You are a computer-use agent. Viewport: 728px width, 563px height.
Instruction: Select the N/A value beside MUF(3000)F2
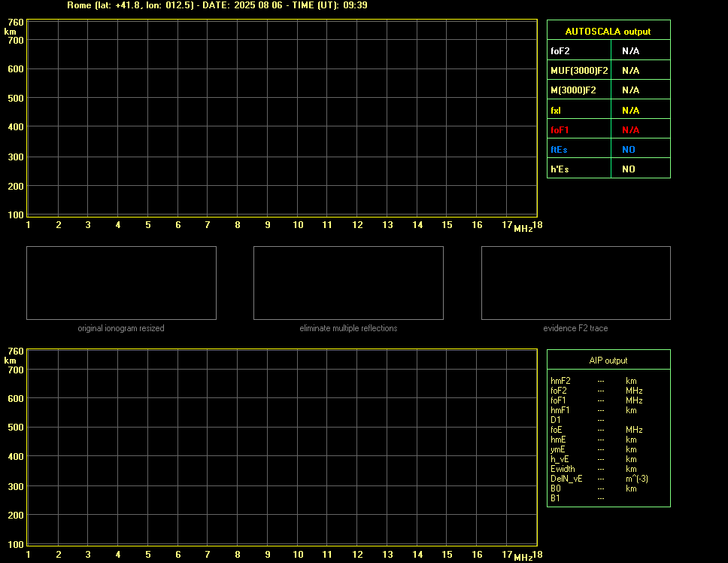click(630, 71)
